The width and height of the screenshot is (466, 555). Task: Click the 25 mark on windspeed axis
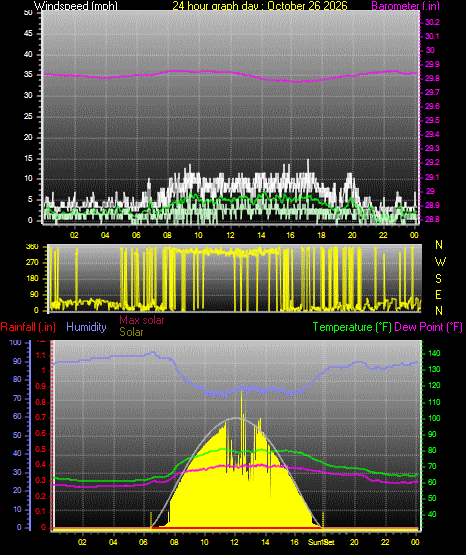(28, 116)
